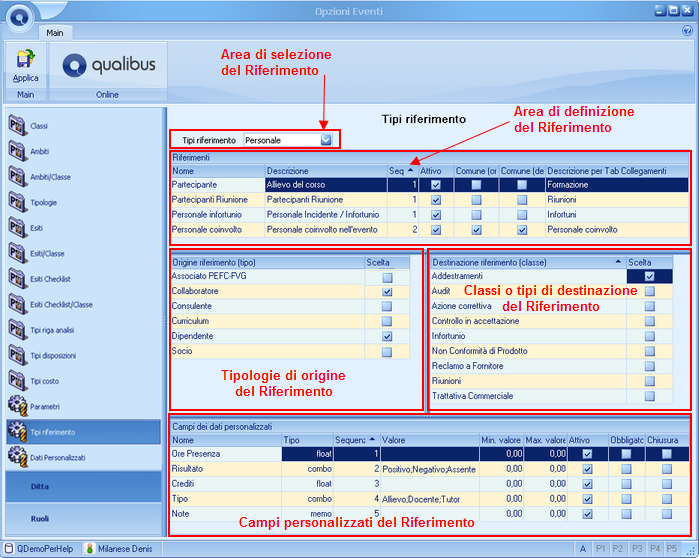The image size is (699, 558).
Task: Toggle Chiusura for Risultato field
Action: point(667,469)
